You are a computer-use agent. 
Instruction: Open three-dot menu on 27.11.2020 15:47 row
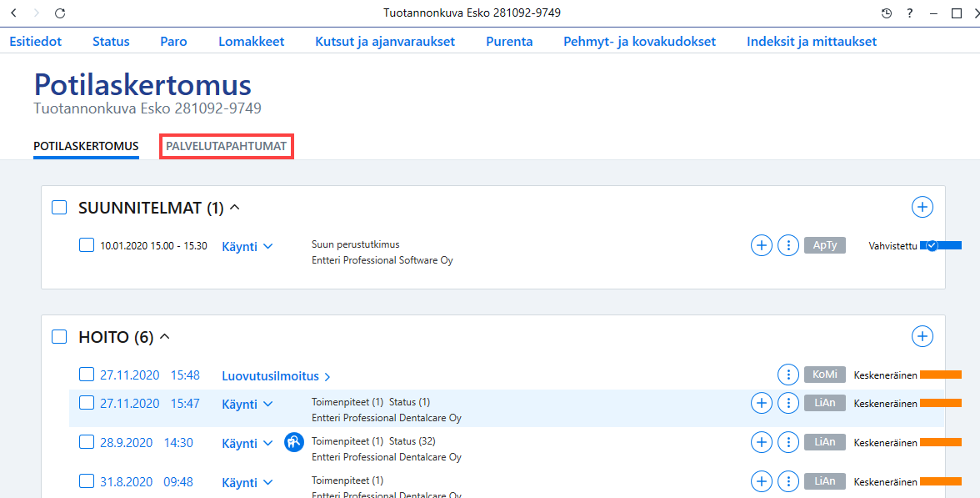pos(788,404)
